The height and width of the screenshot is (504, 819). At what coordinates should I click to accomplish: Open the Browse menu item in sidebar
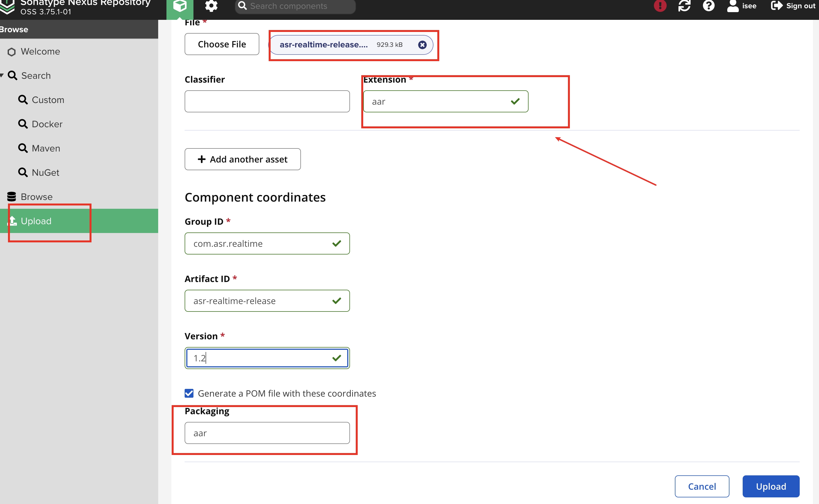(x=36, y=197)
